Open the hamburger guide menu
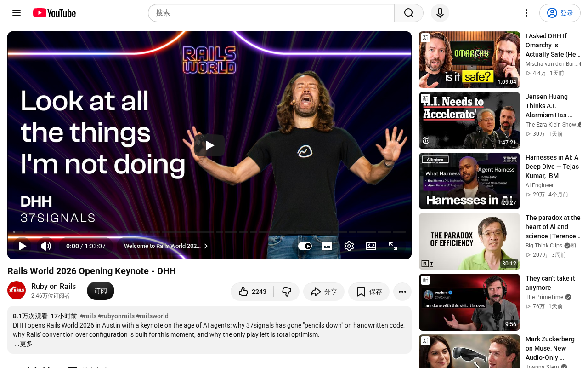 point(17,13)
